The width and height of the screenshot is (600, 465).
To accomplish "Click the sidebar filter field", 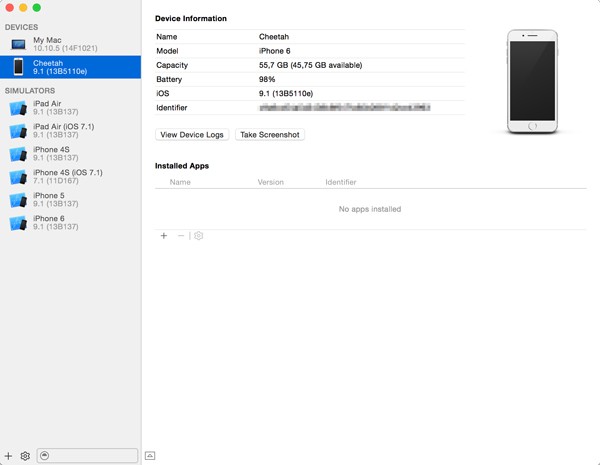I will pos(87,455).
